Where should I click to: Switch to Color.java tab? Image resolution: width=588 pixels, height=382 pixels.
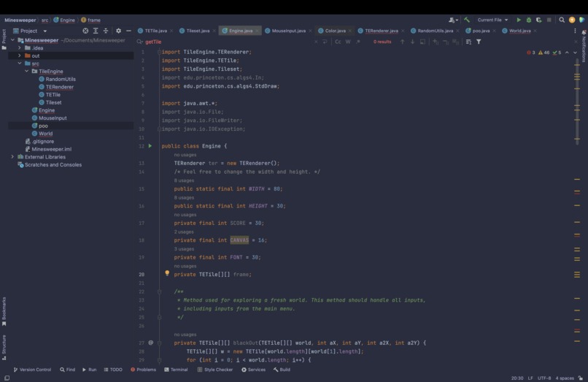click(x=335, y=31)
